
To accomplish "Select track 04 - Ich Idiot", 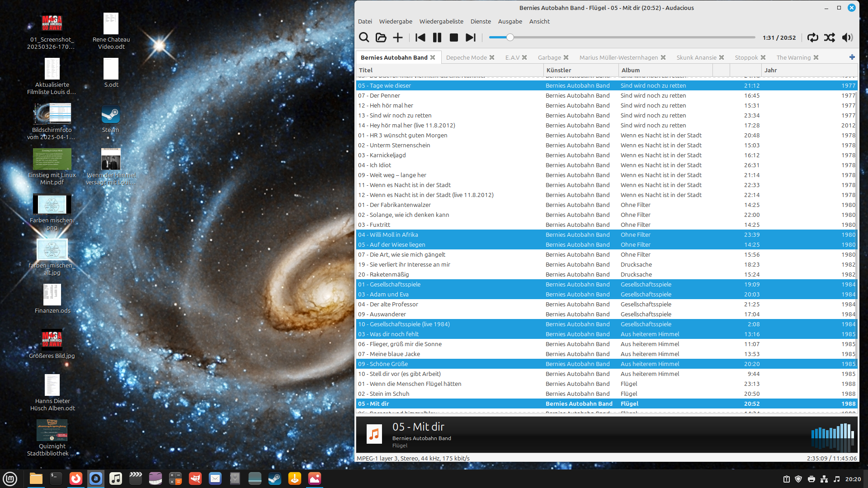I will [x=374, y=165].
